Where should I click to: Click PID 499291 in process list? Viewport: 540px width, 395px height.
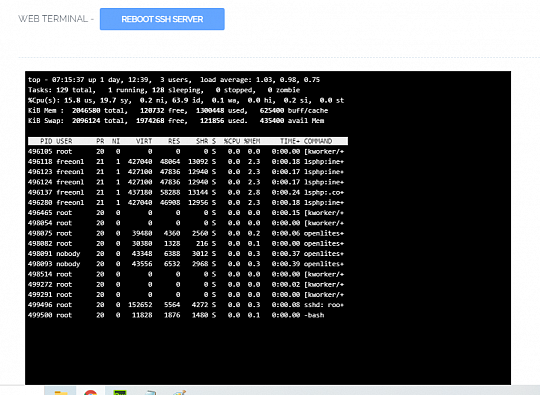[x=40, y=294]
